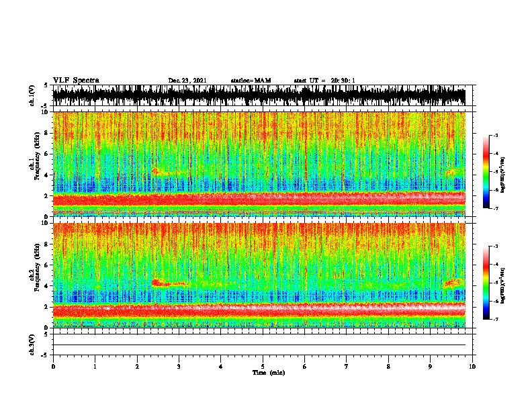
Task: Click the "-3" label on ch.2 color bar
Action: click(496, 246)
